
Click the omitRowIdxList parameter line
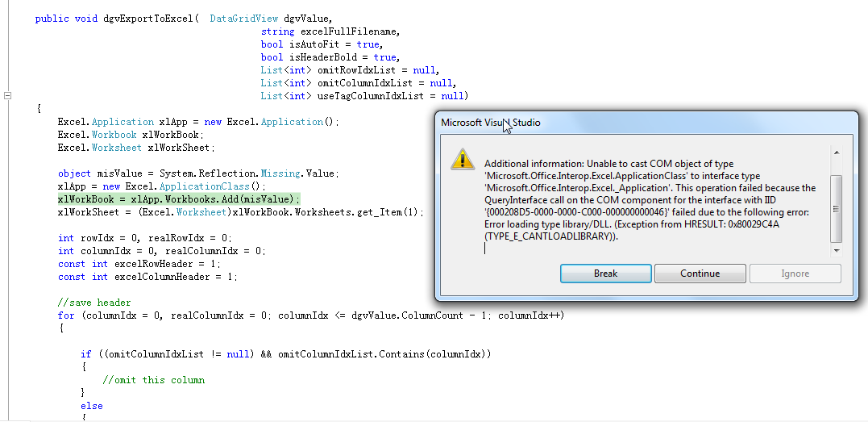[x=350, y=70]
